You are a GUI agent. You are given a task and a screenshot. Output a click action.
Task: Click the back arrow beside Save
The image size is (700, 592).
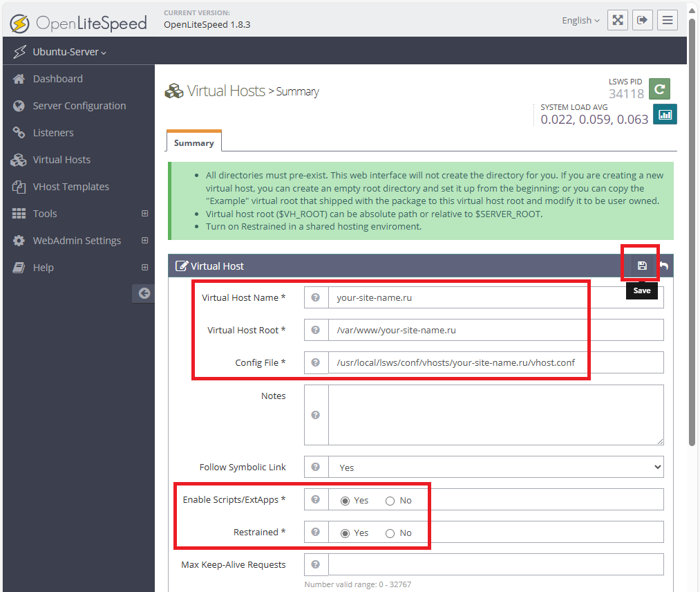tap(664, 266)
